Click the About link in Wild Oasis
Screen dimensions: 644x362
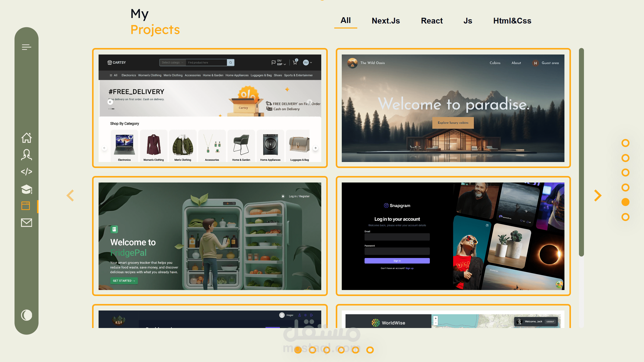pyautogui.click(x=516, y=63)
